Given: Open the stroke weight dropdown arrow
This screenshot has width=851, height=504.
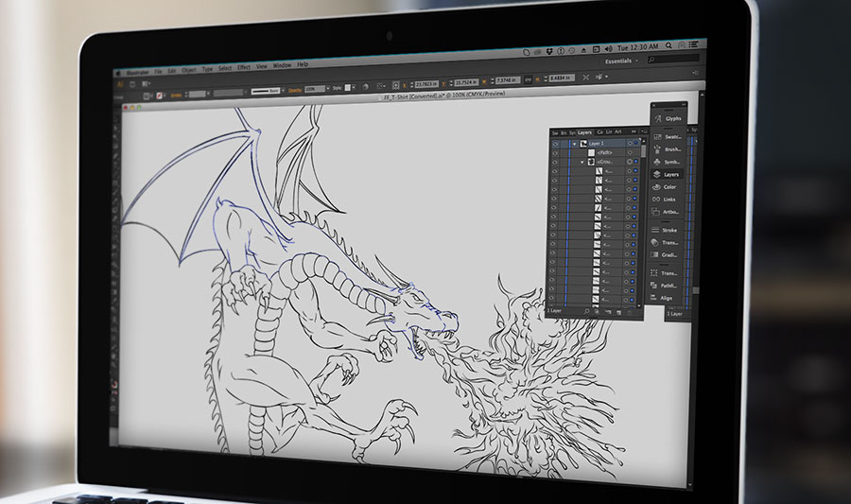Looking at the screenshot, I should 208,94.
